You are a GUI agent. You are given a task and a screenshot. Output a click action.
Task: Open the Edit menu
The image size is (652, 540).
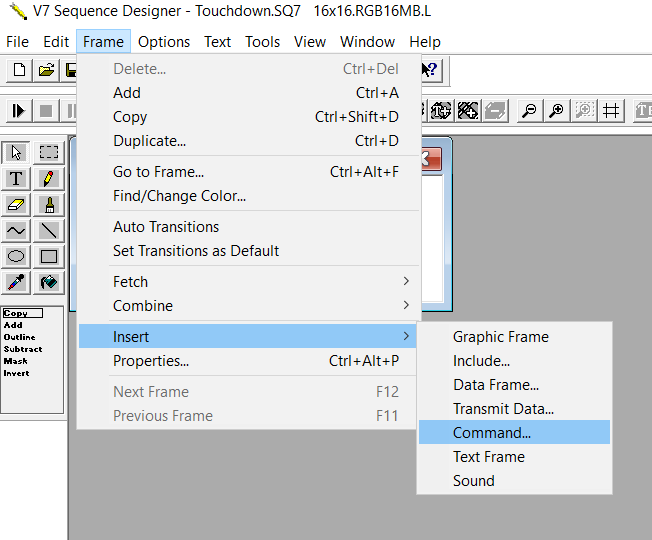[56, 42]
